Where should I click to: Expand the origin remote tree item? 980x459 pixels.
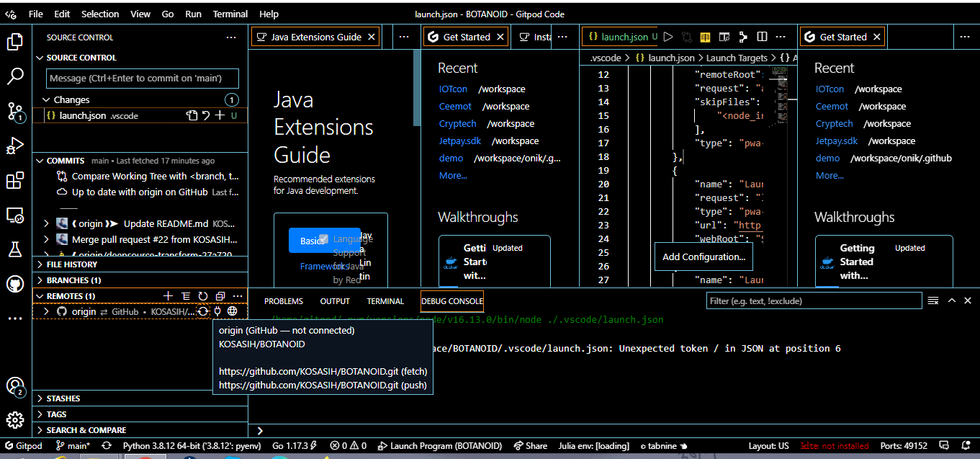tap(48, 311)
